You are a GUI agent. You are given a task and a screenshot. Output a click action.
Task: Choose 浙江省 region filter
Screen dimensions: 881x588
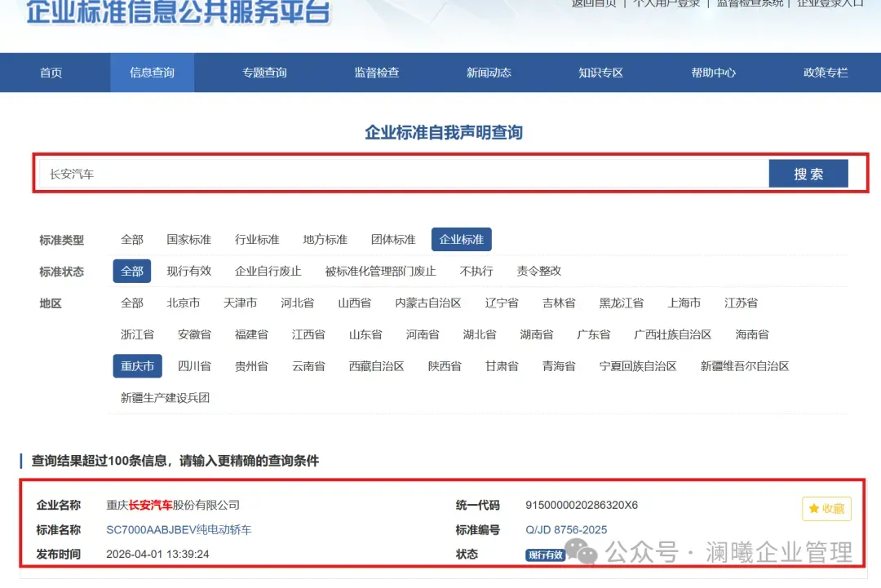tap(137, 334)
